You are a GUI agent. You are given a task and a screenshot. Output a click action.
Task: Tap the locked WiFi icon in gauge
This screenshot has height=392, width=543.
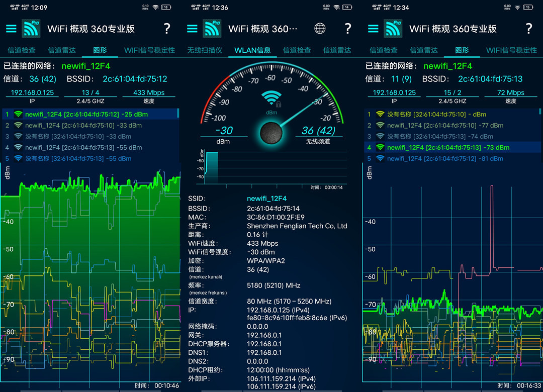point(271,99)
